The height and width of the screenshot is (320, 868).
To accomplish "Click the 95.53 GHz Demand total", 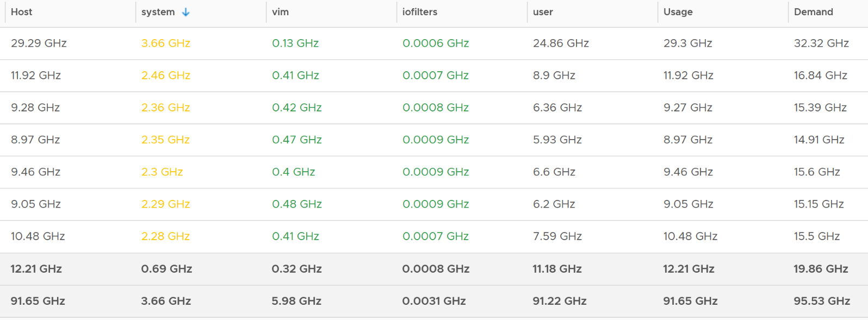I will 822,300.
